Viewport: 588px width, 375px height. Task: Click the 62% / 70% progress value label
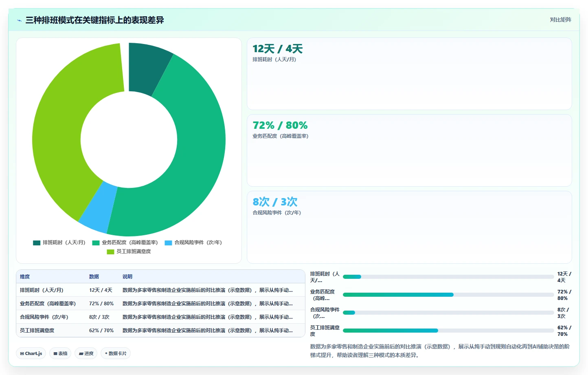(564, 331)
